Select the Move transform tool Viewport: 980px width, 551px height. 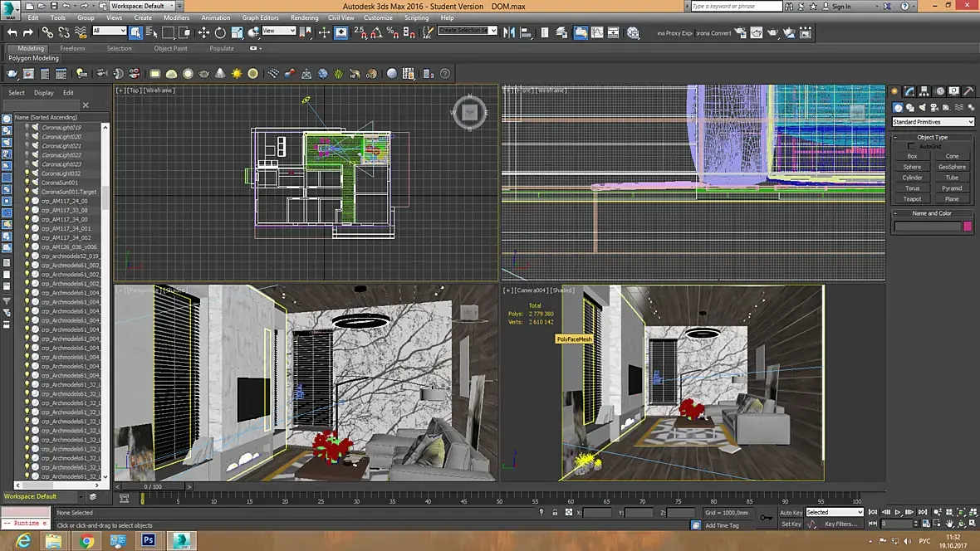pos(203,32)
